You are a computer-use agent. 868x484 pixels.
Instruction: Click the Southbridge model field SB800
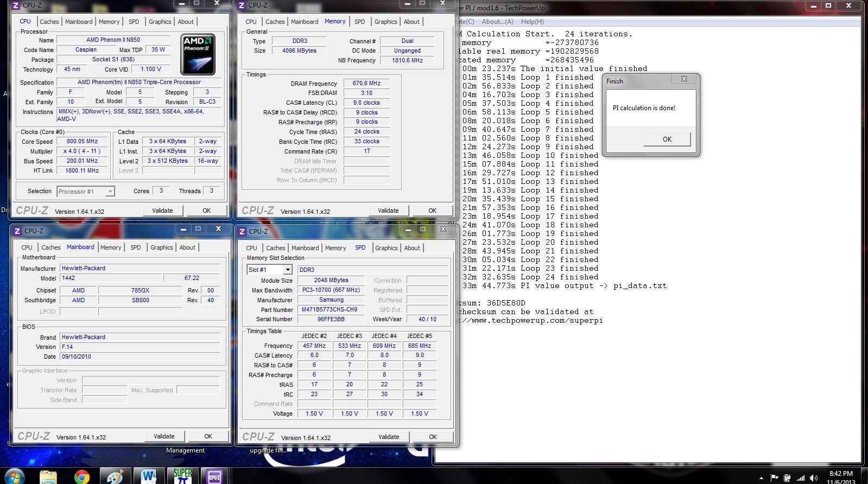pyautogui.click(x=140, y=300)
